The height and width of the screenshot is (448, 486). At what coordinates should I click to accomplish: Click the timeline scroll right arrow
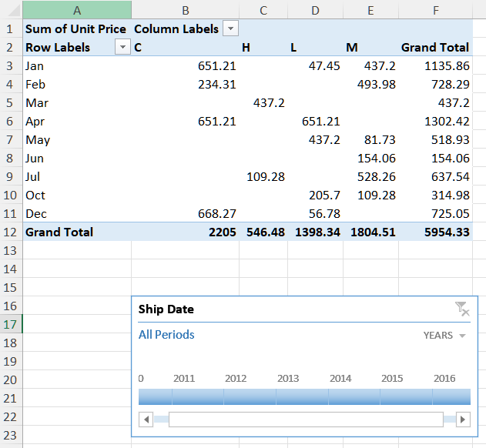pos(463,420)
